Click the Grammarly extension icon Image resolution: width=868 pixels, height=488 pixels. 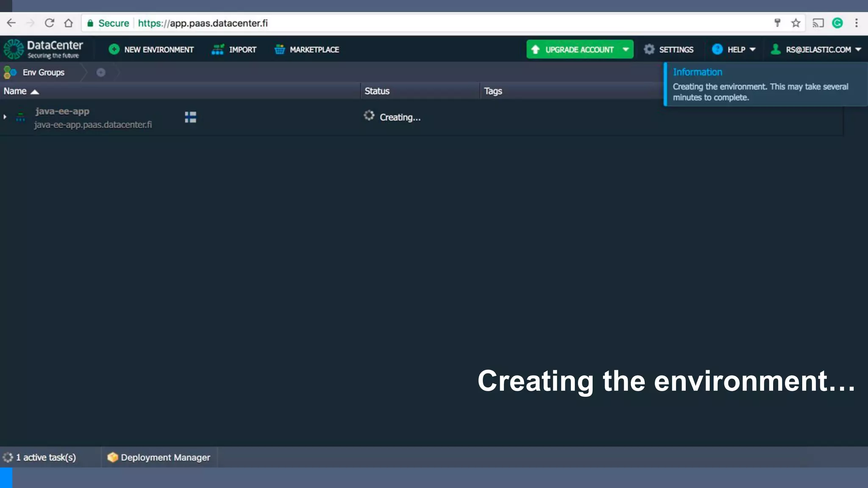click(x=837, y=23)
